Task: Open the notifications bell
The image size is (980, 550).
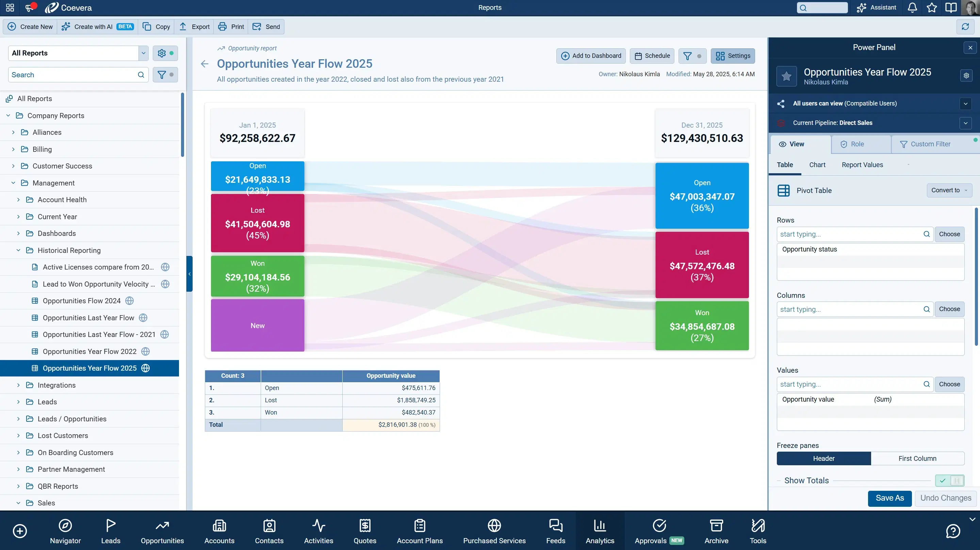Action: (x=912, y=7)
